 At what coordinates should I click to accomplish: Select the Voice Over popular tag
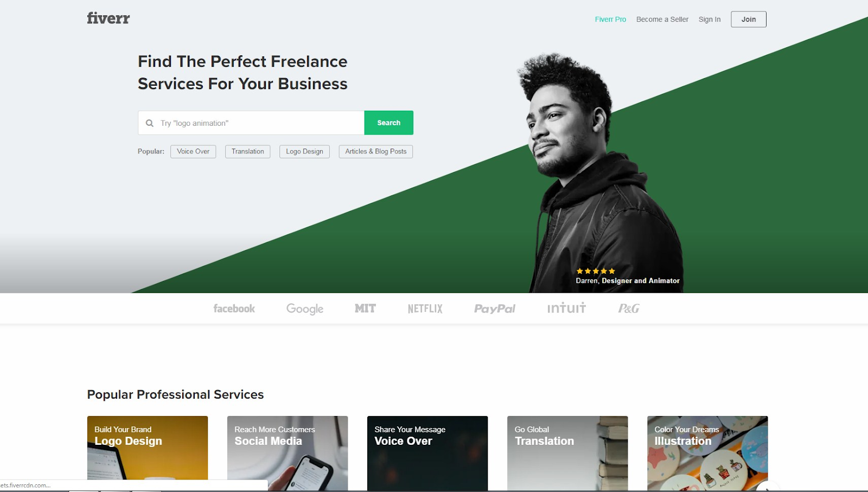(193, 151)
